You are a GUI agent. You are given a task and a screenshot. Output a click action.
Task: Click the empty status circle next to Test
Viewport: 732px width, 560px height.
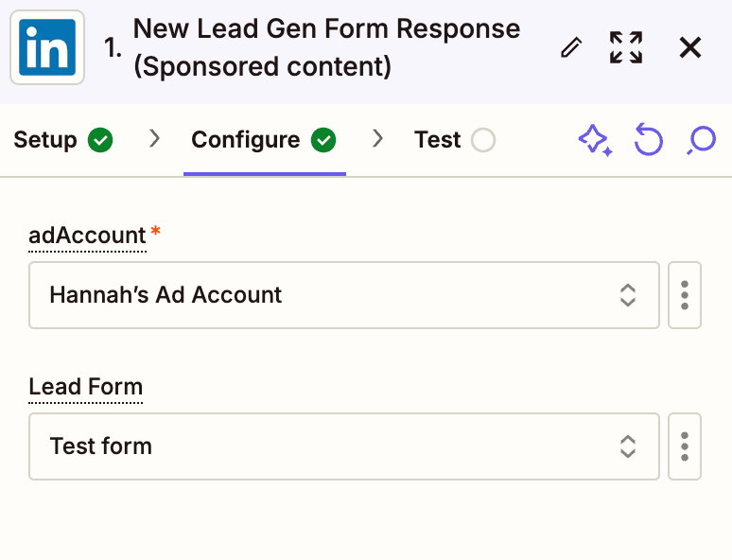(482, 141)
